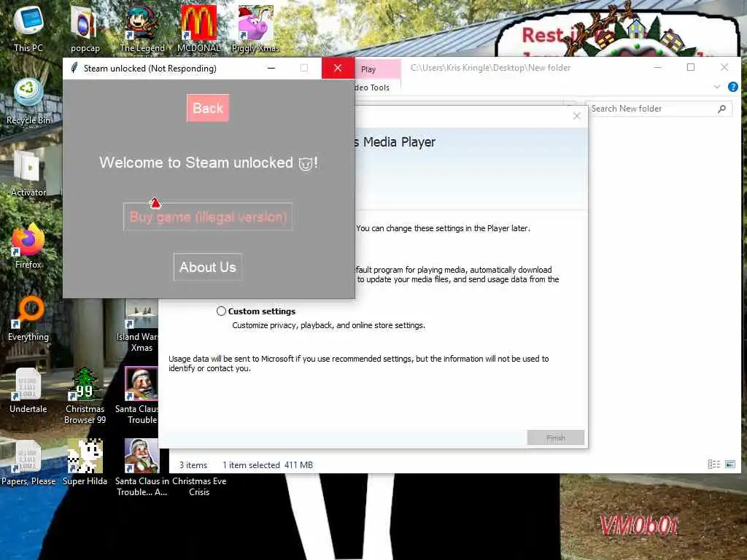Expand the Explorer ribbon chevron
This screenshot has width=747, height=560.
(717, 87)
